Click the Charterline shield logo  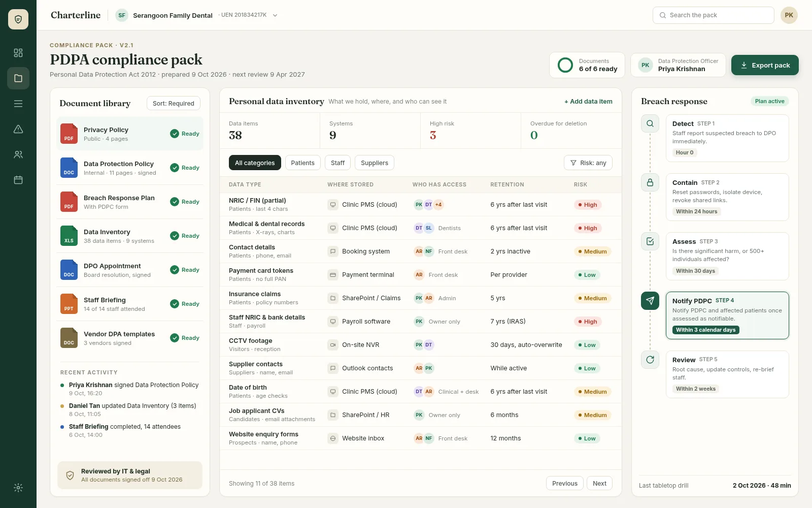(x=18, y=19)
